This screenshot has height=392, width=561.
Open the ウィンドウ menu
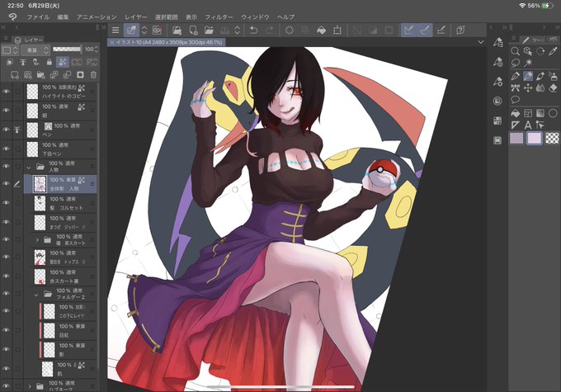pyautogui.click(x=255, y=17)
